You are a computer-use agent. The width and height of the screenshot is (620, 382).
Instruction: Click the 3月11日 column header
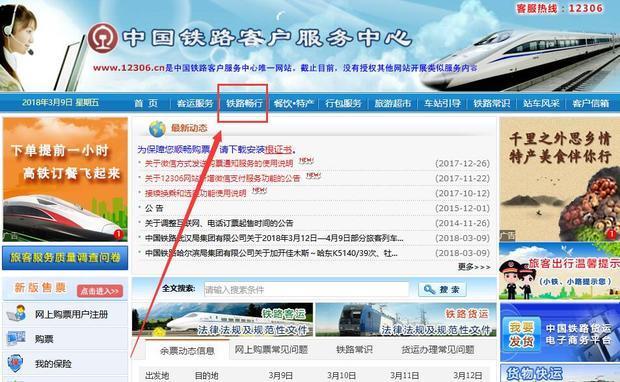tap(405, 375)
